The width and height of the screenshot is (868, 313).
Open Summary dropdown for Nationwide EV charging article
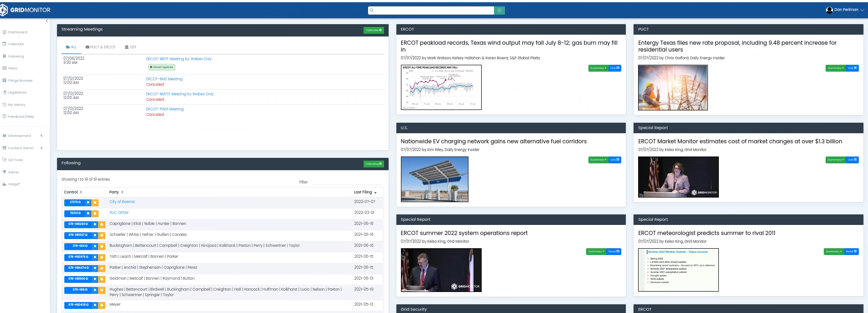coord(598,160)
